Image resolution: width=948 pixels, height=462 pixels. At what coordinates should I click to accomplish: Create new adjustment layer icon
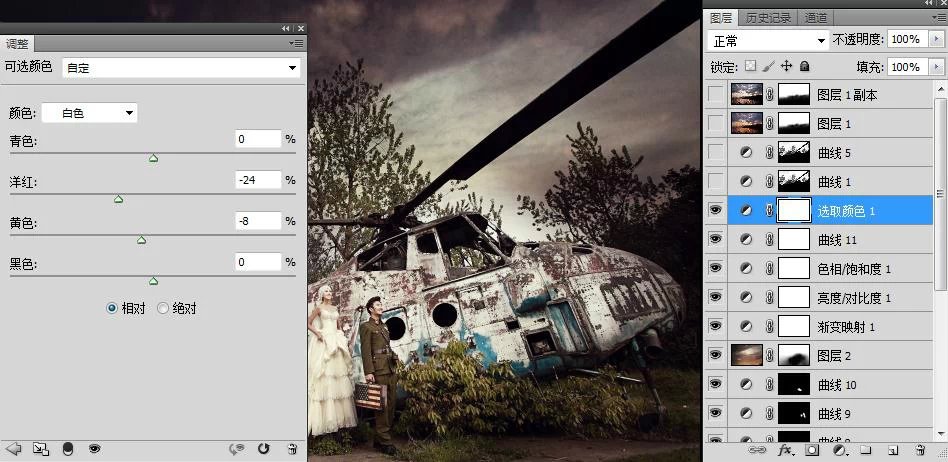pos(839,450)
